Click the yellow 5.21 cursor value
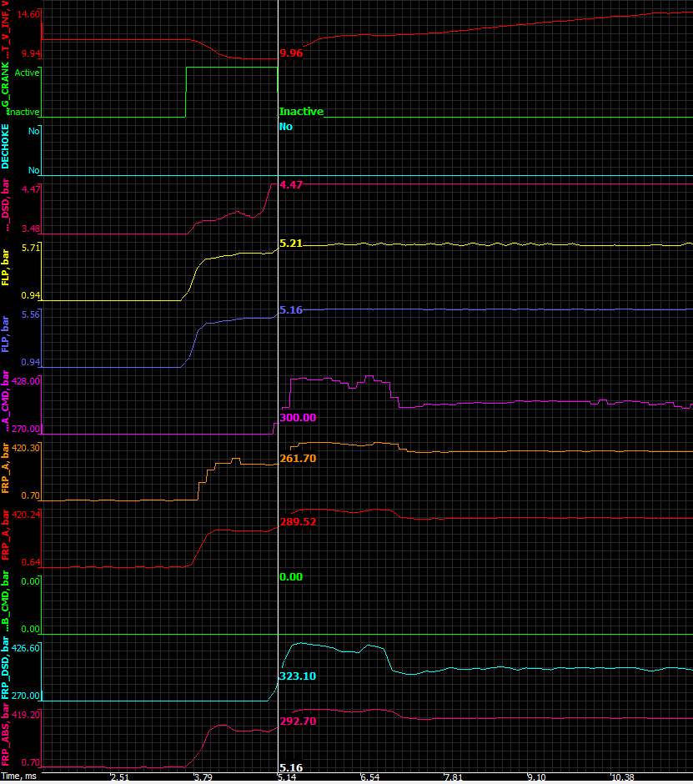The image size is (693, 784). (289, 244)
